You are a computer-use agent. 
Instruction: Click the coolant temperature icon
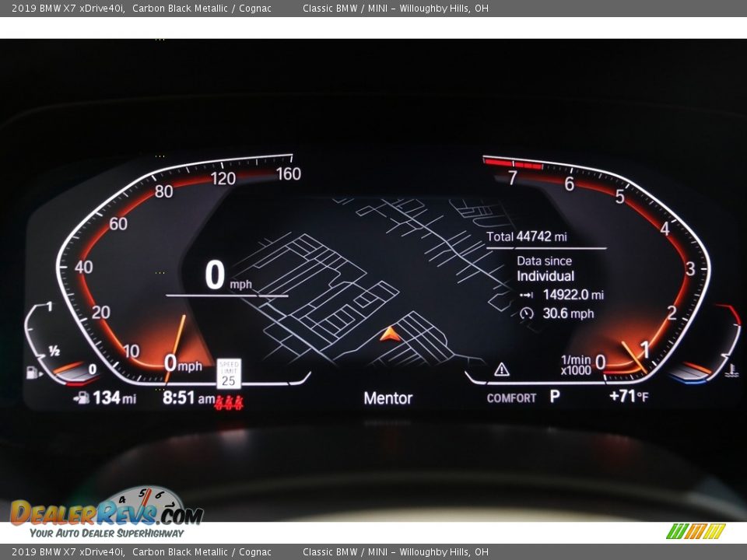pos(731,370)
